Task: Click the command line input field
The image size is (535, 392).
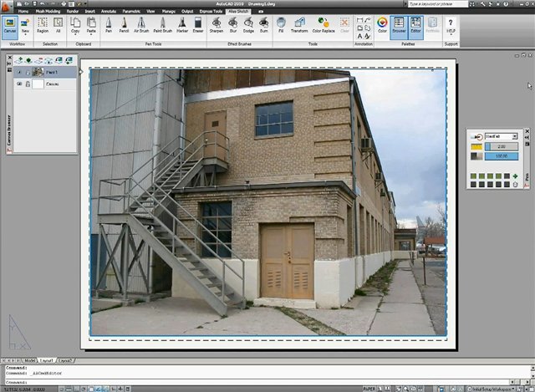Action: (x=256, y=383)
